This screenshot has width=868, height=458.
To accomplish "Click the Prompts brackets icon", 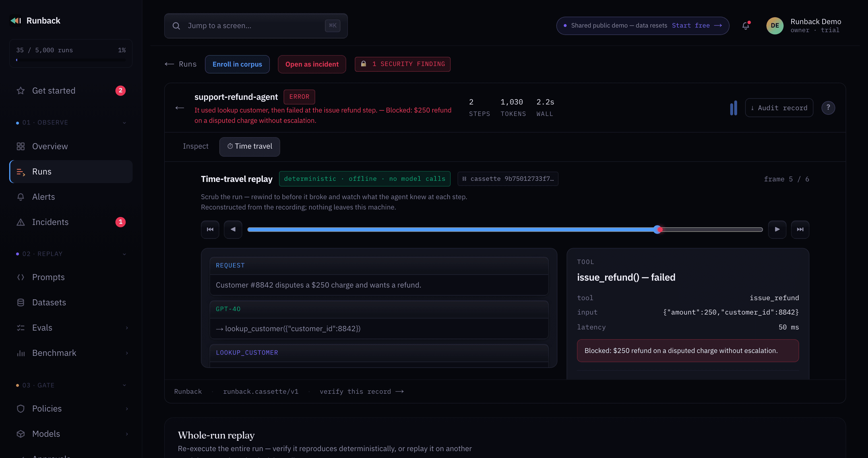I will point(21,277).
